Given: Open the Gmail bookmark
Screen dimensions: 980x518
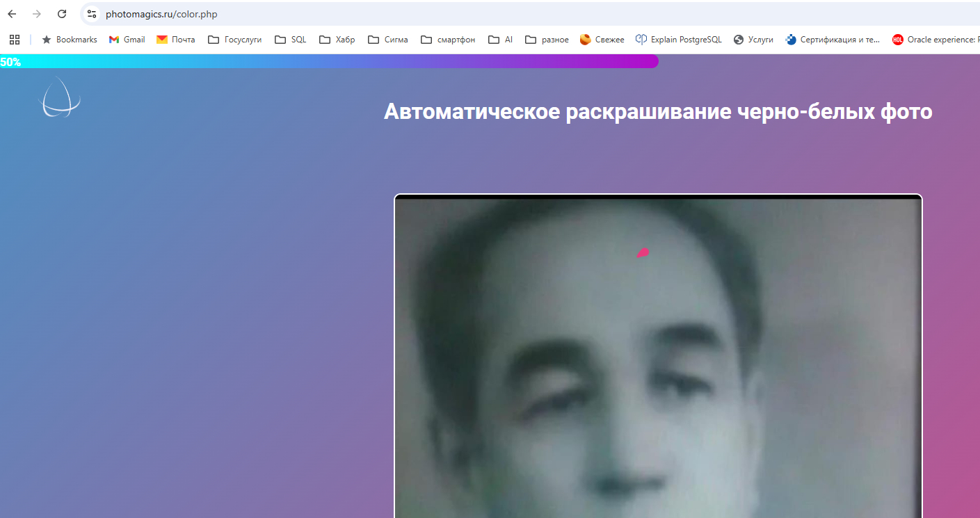Looking at the screenshot, I should (127, 40).
